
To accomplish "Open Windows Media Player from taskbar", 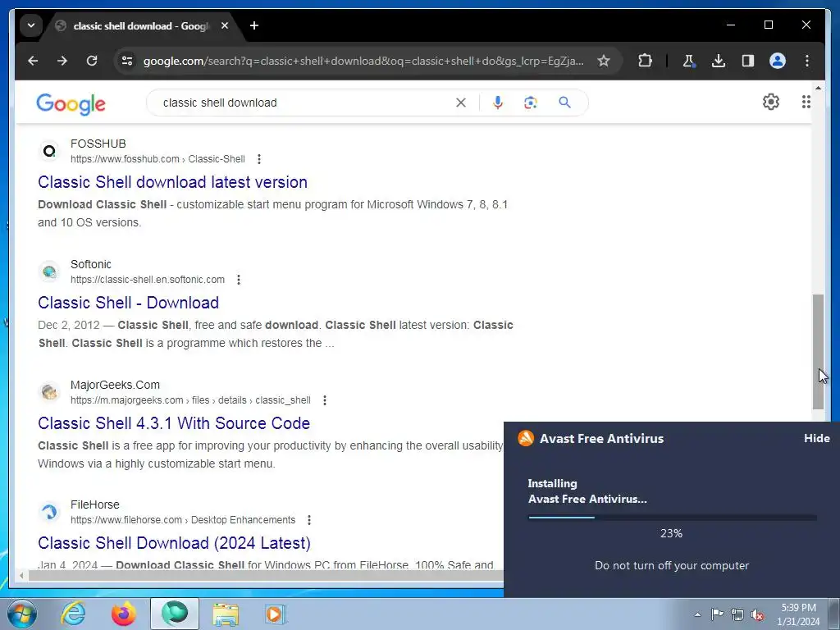I will [x=276, y=614].
